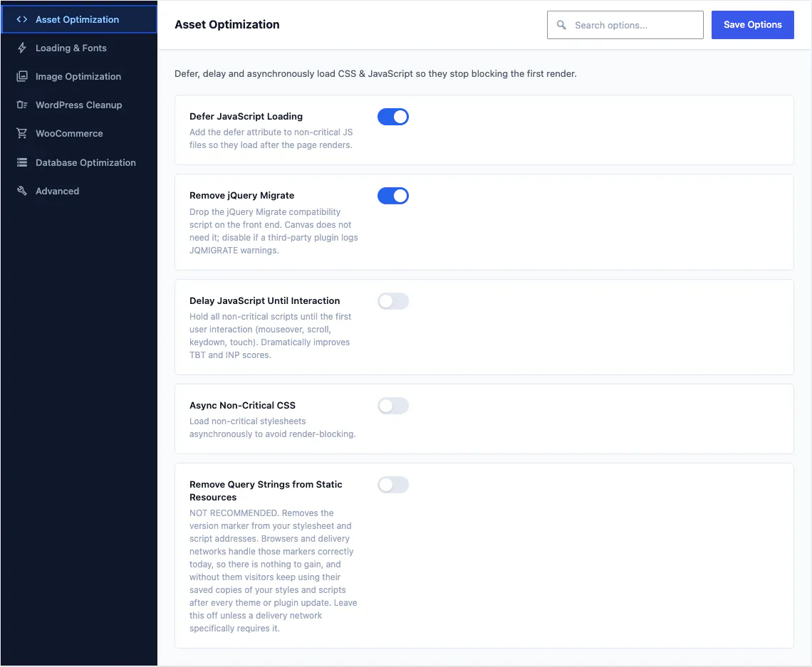The image size is (812, 667).
Task: Click the intro text about deferring CSS & JavaScript
Action: coord(375,73)
